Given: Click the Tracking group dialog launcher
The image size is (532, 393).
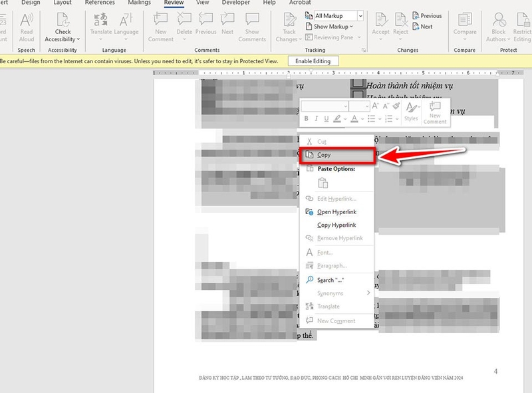Looking at the screenshot, I should pyautogui.click(x=363, y=51).
